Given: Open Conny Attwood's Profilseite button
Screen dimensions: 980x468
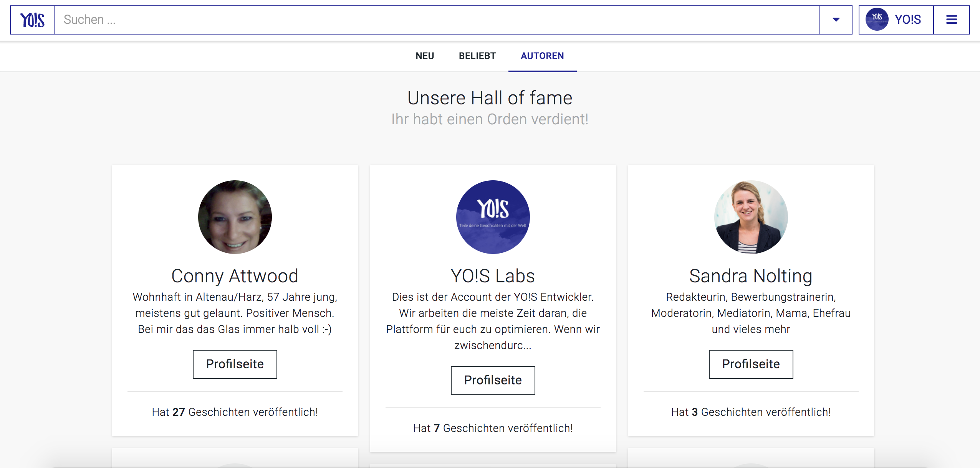Looking at the screenshot, I should pyautogui.click(x=235, y=364).
